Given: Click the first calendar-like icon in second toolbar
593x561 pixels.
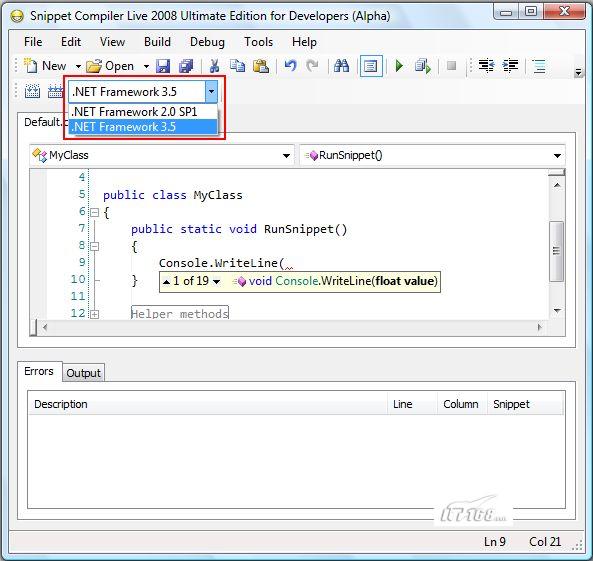Looking at the screenshot, I should [x=32, y=92].
